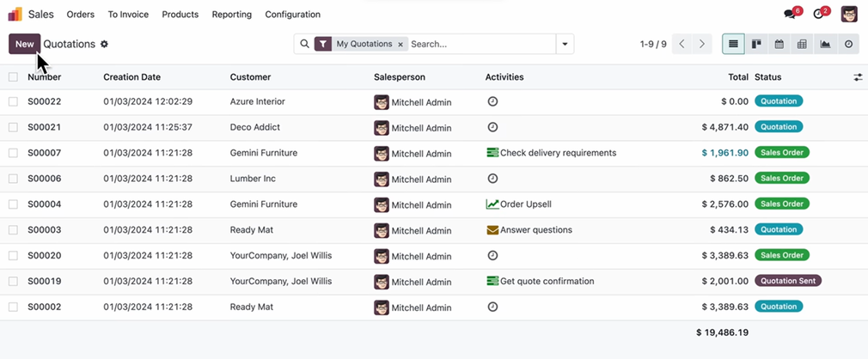Expand the search options dropdown arrow
This screenshot has width=868, height=359.
point(565,44)
